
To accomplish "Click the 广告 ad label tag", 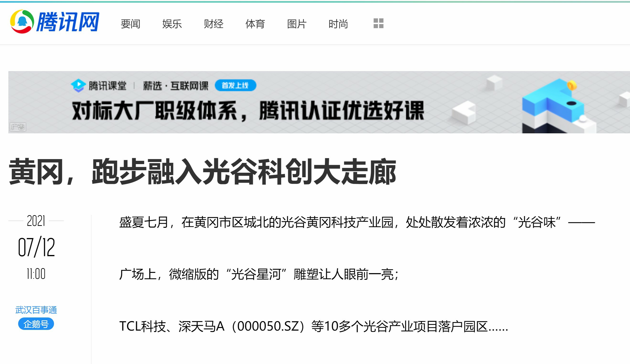I will click(18, 127).
